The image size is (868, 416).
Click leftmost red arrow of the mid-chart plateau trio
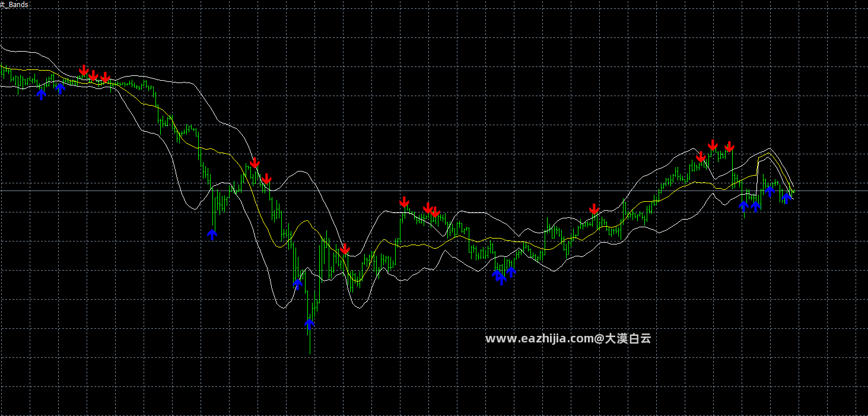[x=404, y=202]
